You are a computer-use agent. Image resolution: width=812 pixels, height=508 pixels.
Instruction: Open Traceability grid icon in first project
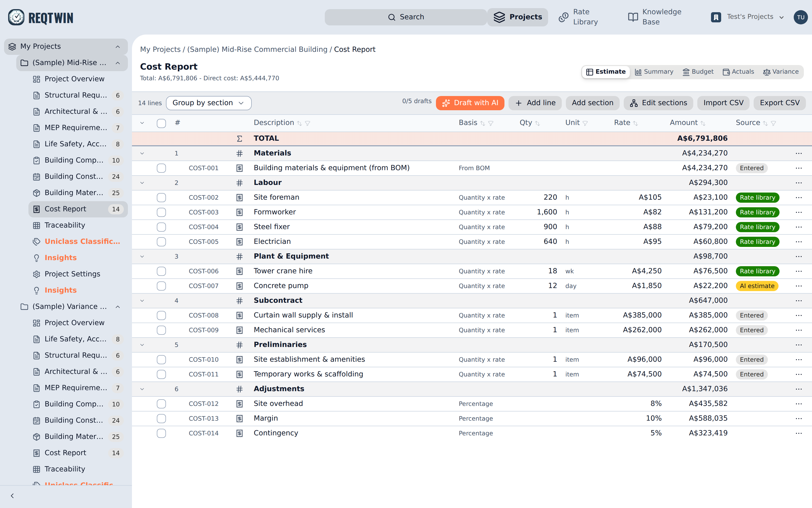(37, 226)
